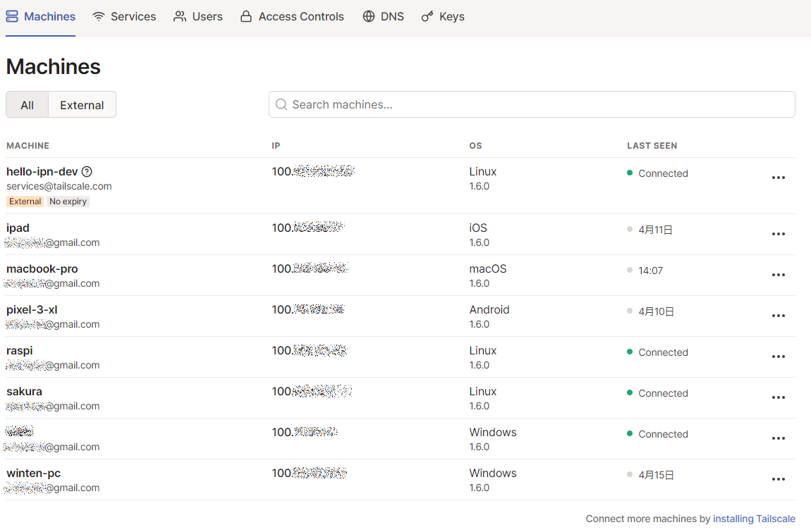
Task: Open the Machines tab
Action: coord(40,16)
